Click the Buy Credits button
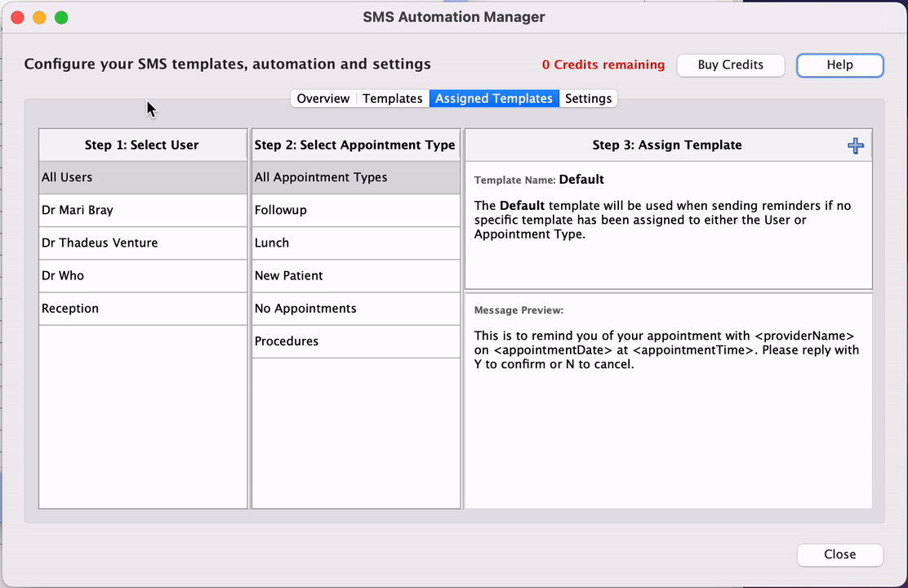The width and height of the screenshot is (908, 588). tap(730, 65)
